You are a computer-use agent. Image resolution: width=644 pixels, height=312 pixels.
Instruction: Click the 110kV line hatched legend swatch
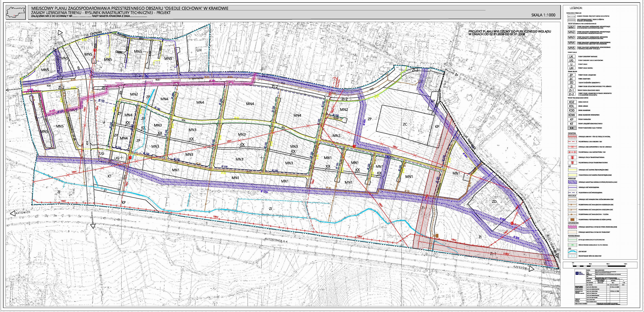572,137
